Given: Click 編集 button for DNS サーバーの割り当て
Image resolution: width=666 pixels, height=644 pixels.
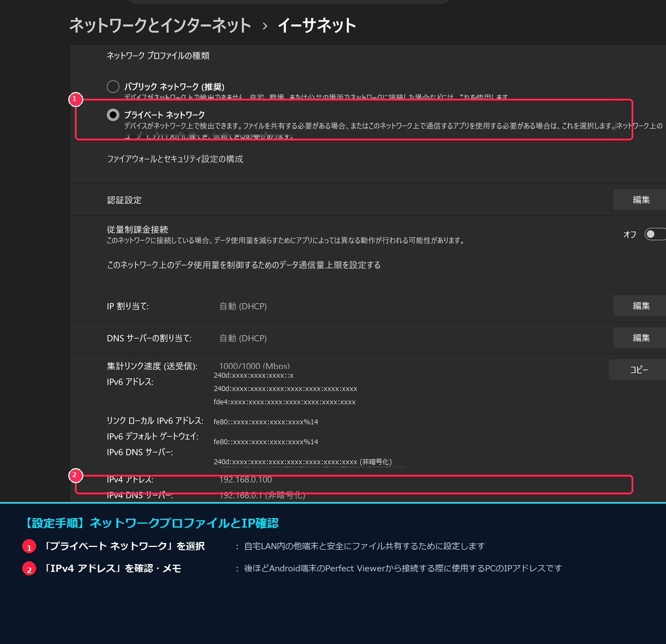Looking at the screenshot, I should click(640, 337).
